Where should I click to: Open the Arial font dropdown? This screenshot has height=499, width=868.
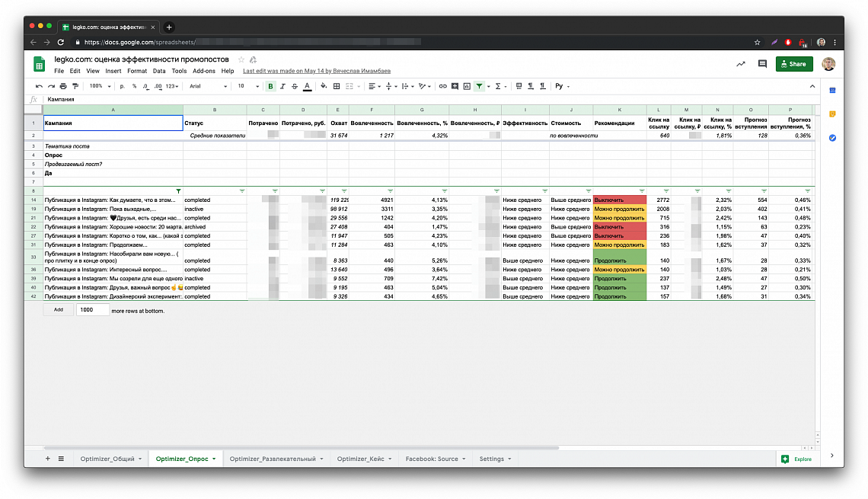208,86
